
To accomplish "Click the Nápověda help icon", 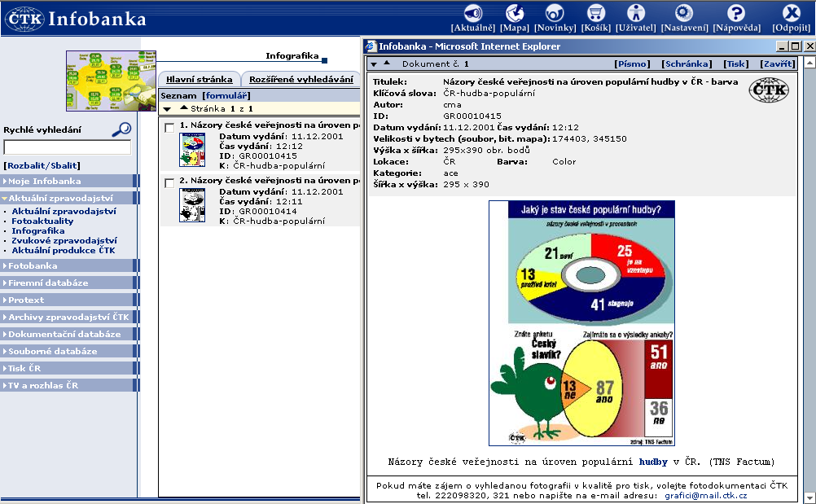I will tap(736, 13).
